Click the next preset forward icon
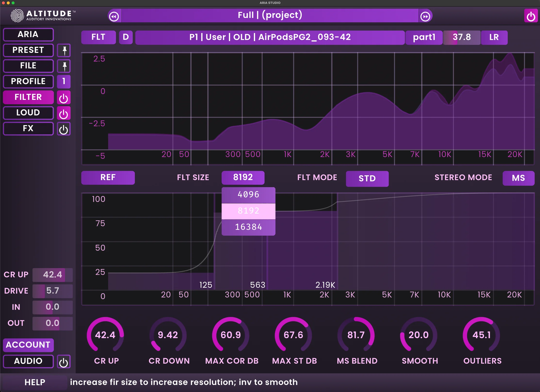 [x=425, y=16]
